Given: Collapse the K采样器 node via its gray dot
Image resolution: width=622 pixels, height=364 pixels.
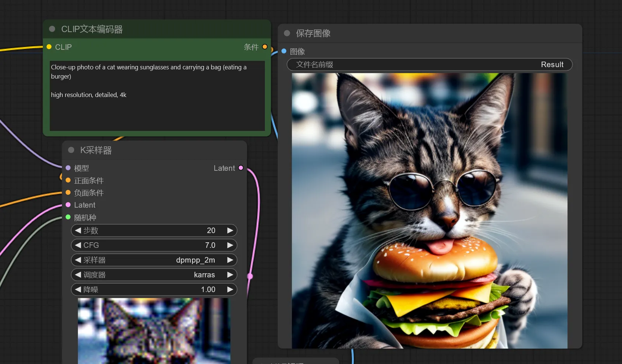Looking at the screenshot, I should [x=71, y=150].
